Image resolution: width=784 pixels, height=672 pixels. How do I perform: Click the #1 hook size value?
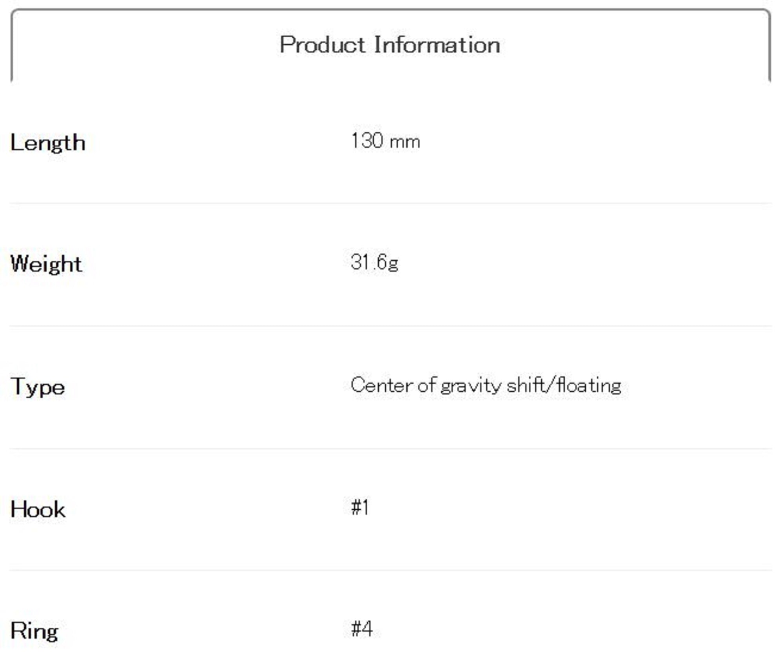pyautogui.click(x=360, y=508)
